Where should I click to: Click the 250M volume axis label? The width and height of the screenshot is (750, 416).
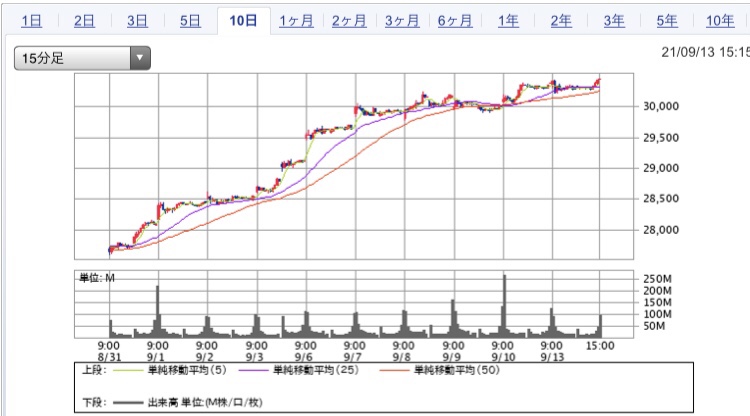point(657,279)
